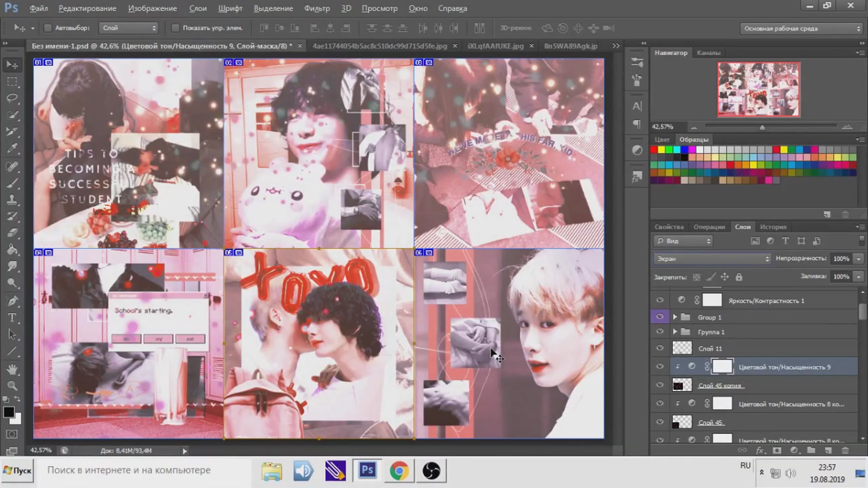Image resolution: width=868 pixels, height=488 pixels.
Task: Pick the red swatch in Образцы
Action: pos(654,150)
